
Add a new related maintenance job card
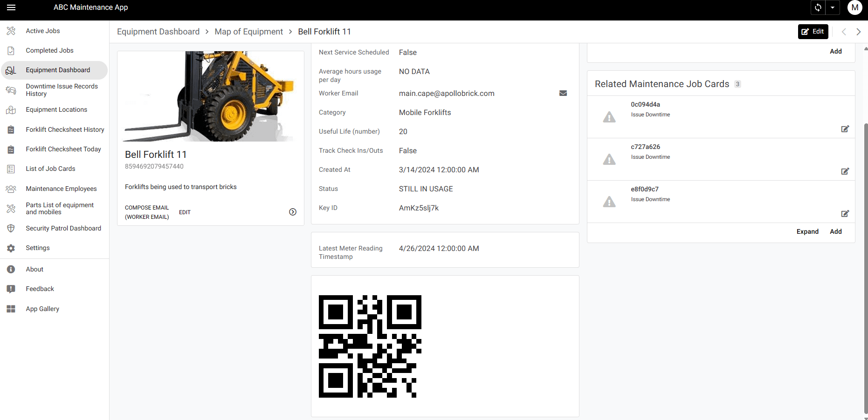[836, 231]
